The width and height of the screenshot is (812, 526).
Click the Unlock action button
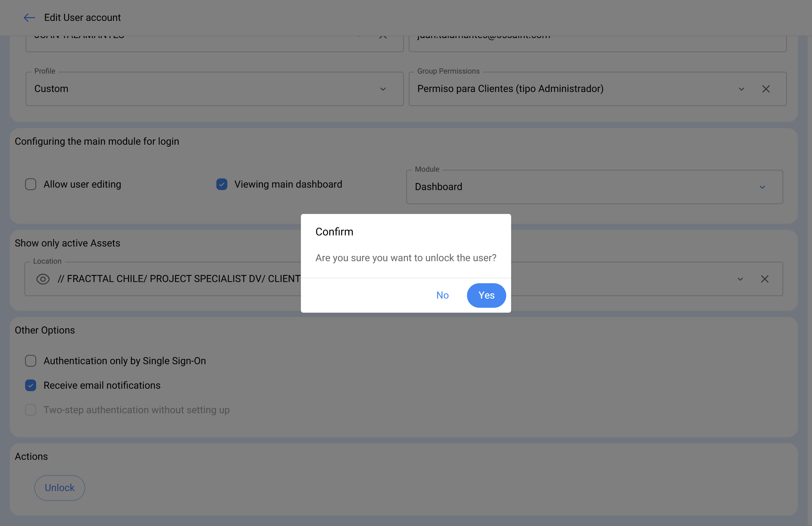59,488
